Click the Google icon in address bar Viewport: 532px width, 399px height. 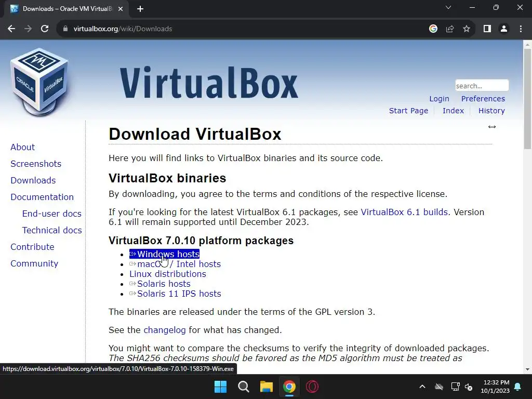tap(433, 29)
